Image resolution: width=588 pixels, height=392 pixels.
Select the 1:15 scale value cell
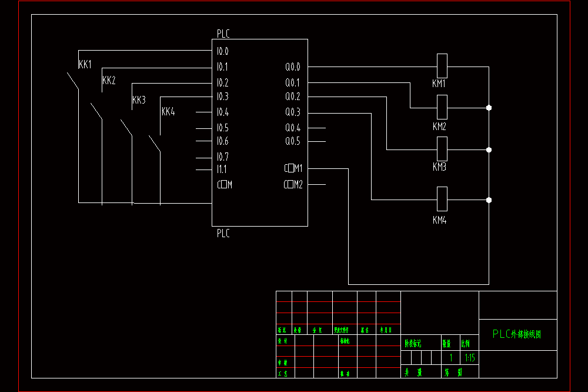(x=469, y=357)
